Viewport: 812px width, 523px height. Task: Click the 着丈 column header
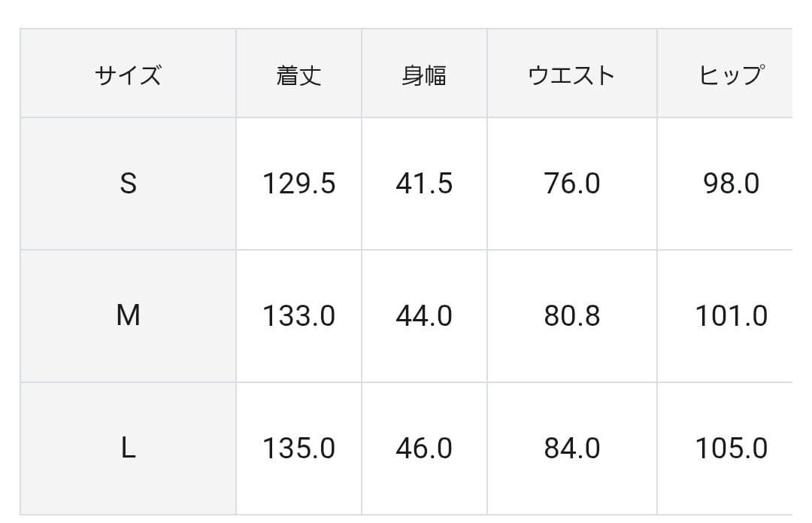point(298,75)
